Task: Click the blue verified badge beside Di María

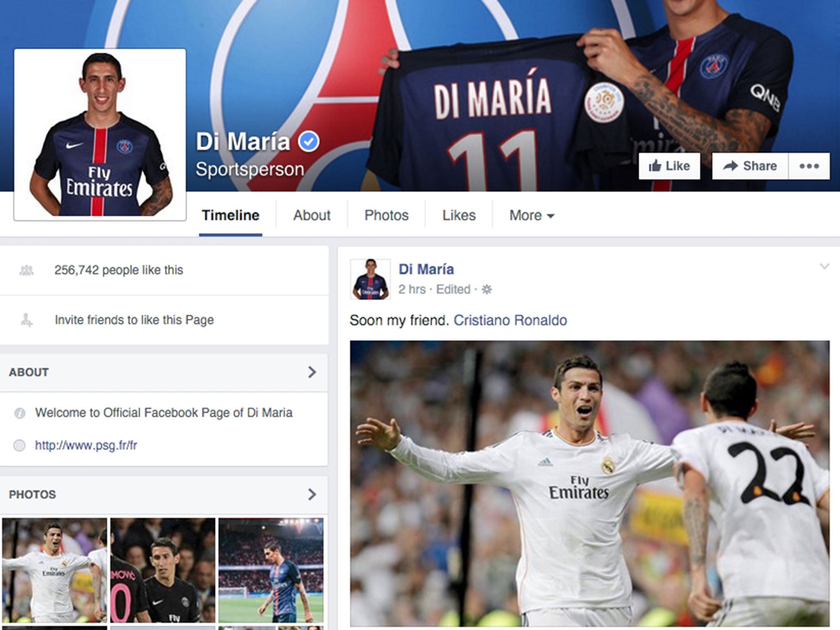Action: click(308, 142)
